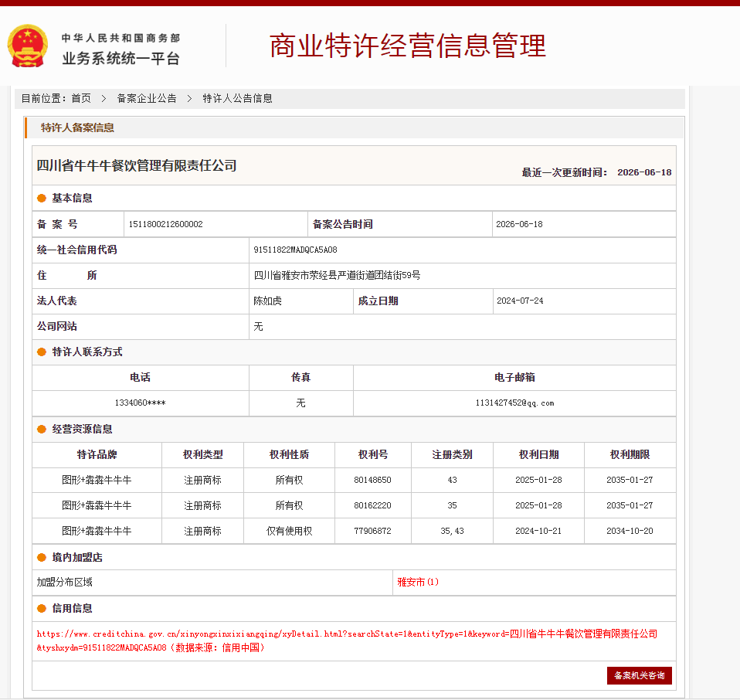Click 特许人公告信息 breadcrumb item

pos(237,98)
